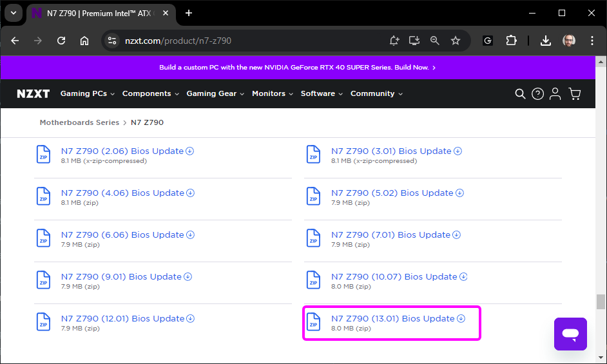Click the RTX 40 SUPER promo banner
Image resolution: width=607 pixels, height=364 pixels.
[297, 68]
